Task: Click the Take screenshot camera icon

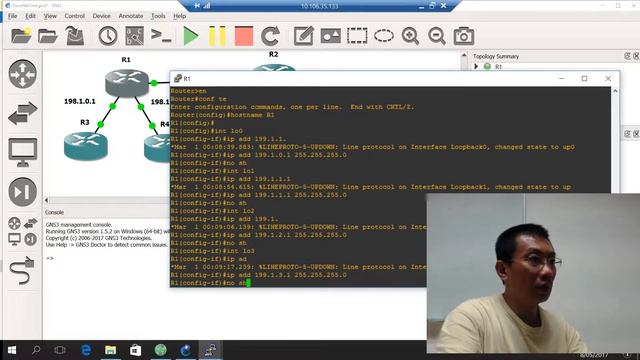Action: (x=464, y=36)
